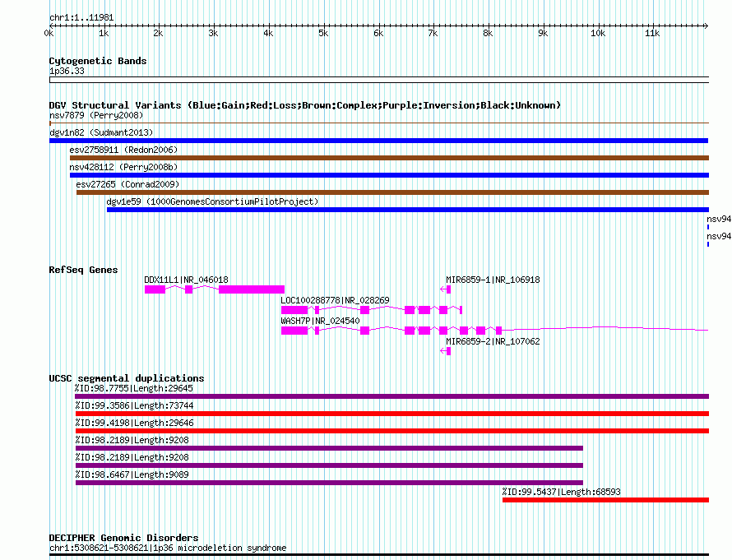732x560 pixels.
Task: Click the 5k ruler tick mark
Action: pyautogui.click(x=323, y=25)
